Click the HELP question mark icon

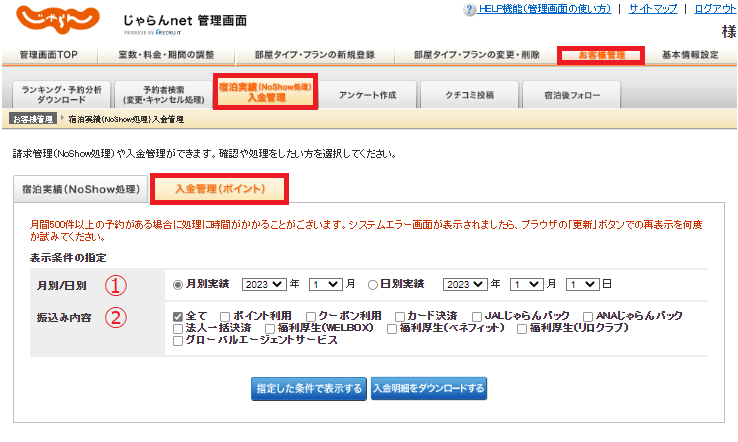(x=471, y=8)
